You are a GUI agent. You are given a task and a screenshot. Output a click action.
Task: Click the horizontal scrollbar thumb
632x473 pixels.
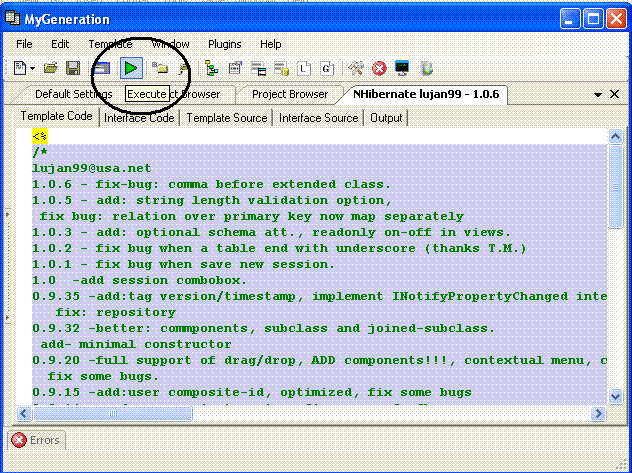[x=112, y=414]
